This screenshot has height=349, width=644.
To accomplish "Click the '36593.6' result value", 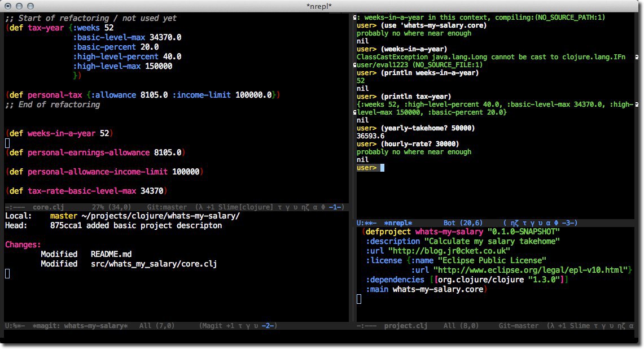I will tap(370, 136).
